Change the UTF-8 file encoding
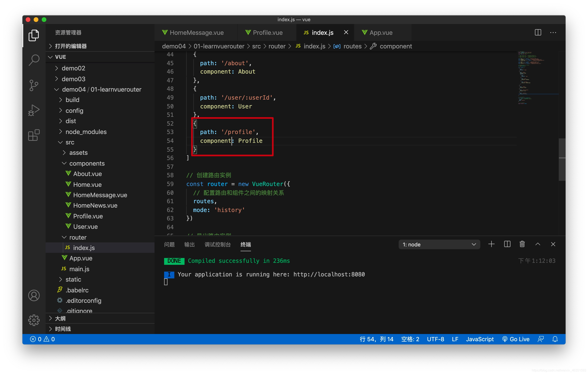This screenshot has height=374, width=588. (435, 339)
